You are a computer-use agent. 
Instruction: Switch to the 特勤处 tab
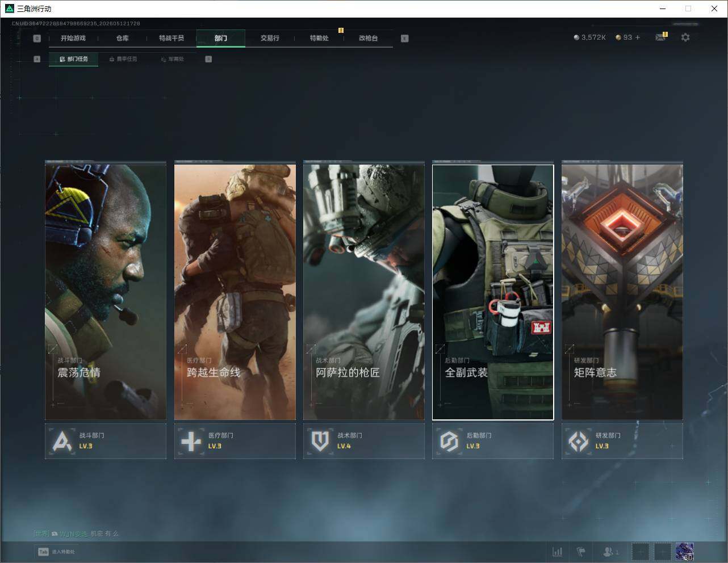(x=319, y=38)
